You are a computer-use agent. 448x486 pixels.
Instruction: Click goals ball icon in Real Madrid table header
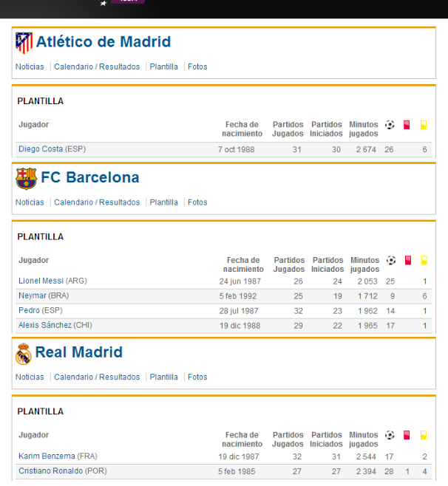tap(390, 435)
